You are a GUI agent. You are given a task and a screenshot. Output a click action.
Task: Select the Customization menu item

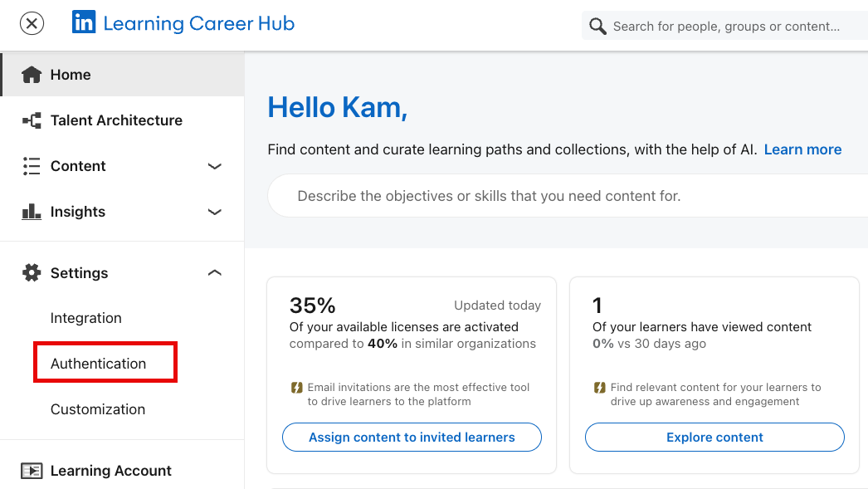[97, 408]
